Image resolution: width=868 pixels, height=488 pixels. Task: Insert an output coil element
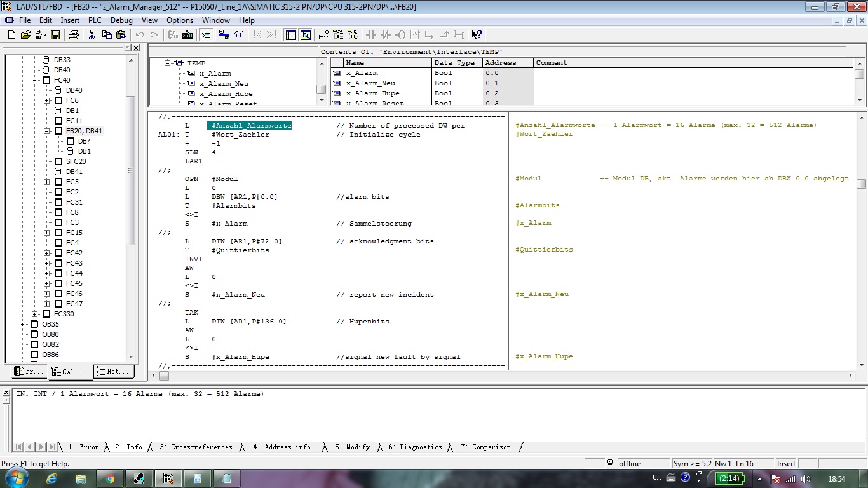(400, 35)
